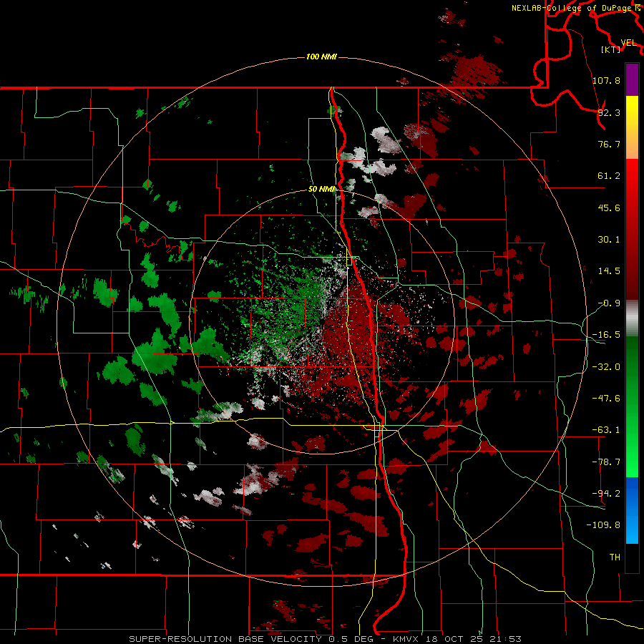The width and height of the screenshot is (644, 644).
Task: Click the -16.5 velocity scale value
Action: [606, 335]
